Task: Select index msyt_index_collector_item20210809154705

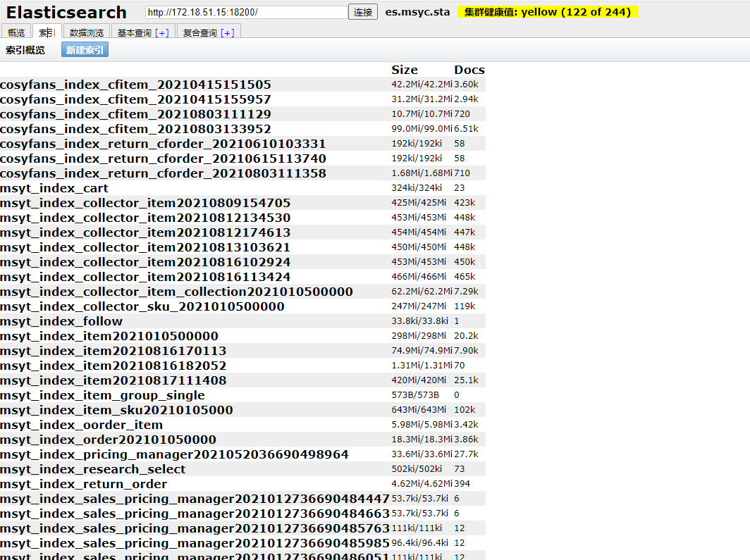Action: (145, 203)
